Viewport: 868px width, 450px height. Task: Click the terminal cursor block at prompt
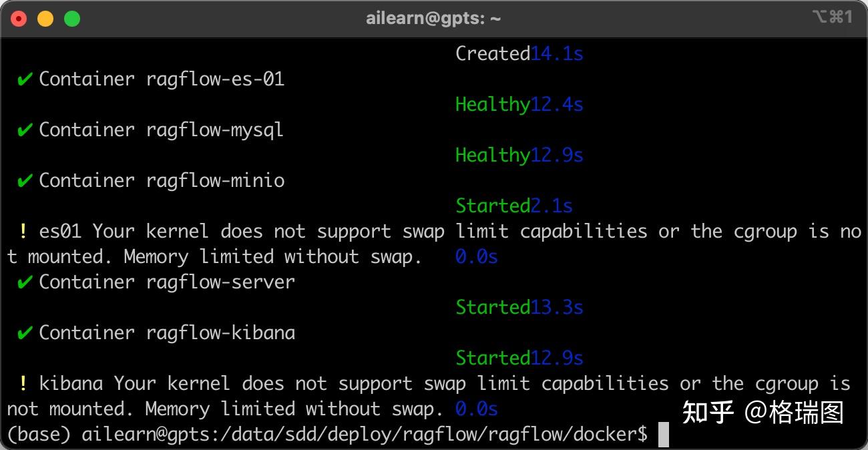(x=663, y=435)
